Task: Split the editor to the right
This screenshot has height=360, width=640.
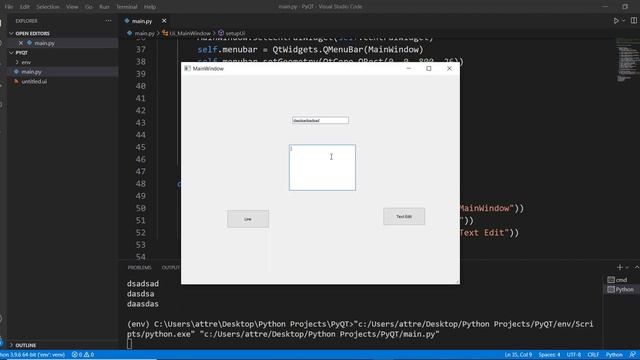Action: pos(633,21)
